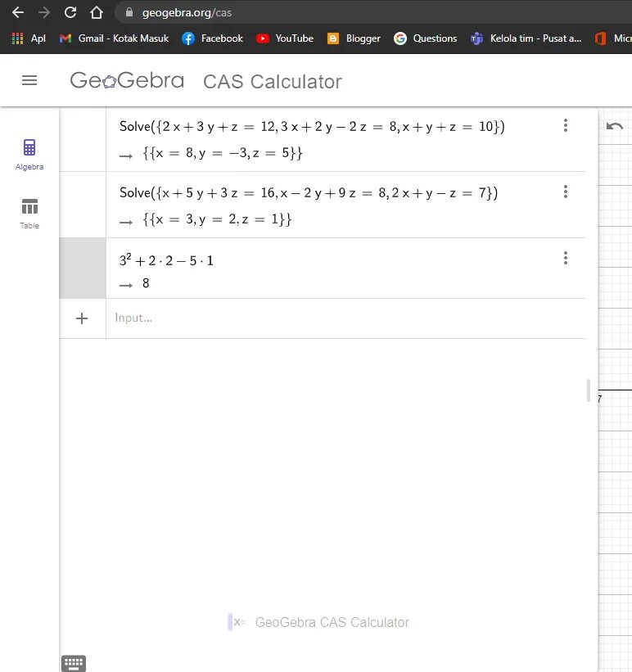
Task: Click the GeoGebra logo
Action: pos(127,81)
